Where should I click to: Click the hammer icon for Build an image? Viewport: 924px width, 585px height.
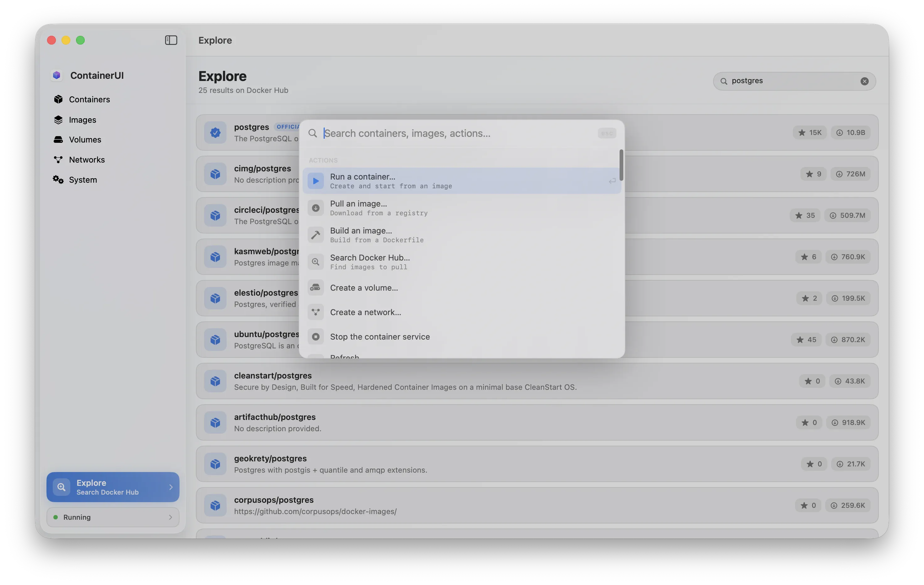click(x=316, y=235)
